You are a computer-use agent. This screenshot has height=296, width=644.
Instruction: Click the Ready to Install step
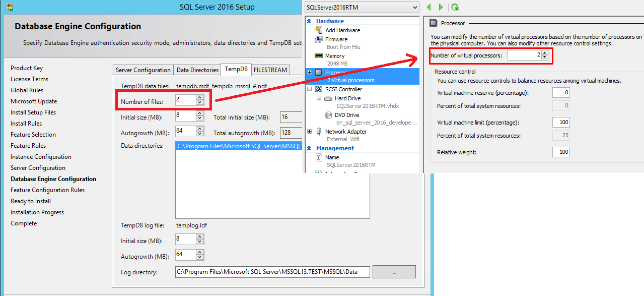click(31, 201)
